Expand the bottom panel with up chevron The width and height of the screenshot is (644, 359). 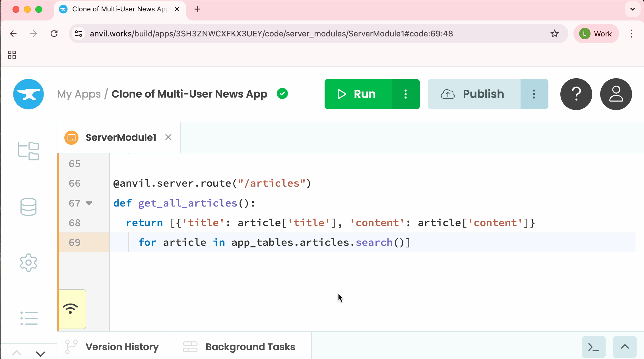pos(625,347)
